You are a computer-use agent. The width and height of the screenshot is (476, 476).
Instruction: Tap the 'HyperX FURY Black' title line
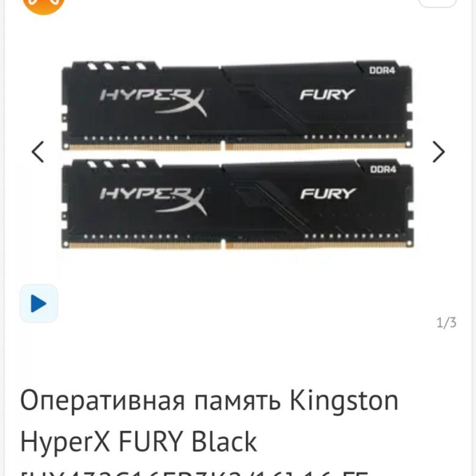click(x=139, y=441)
